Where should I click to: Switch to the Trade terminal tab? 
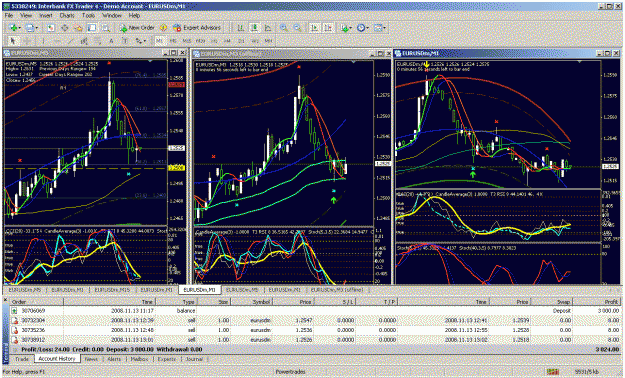[22, 359]
